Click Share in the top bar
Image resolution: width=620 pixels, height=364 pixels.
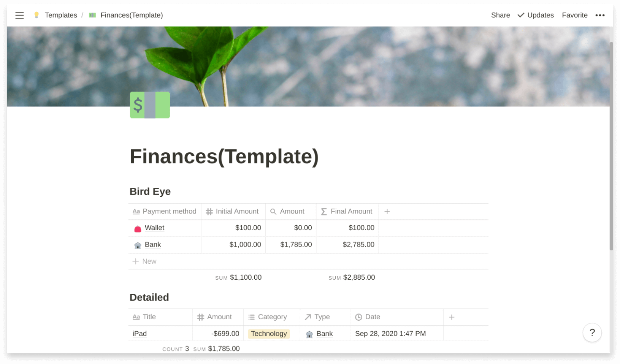coord(500,15)
